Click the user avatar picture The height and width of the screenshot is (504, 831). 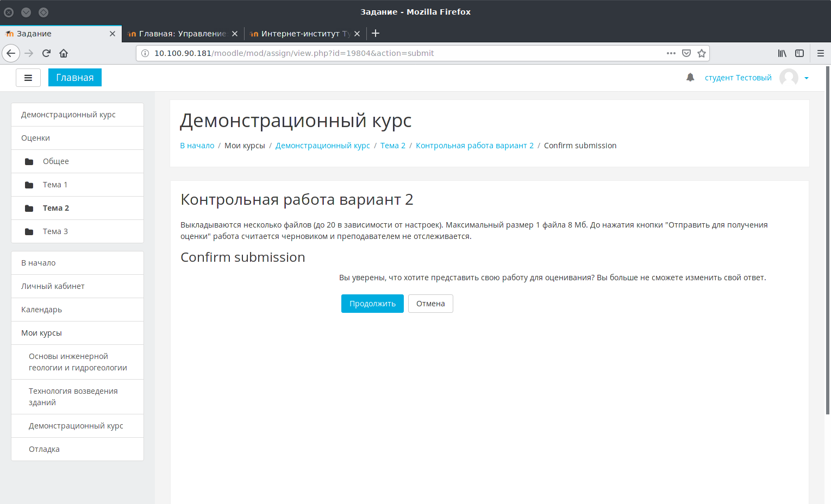tap(789, 78)
